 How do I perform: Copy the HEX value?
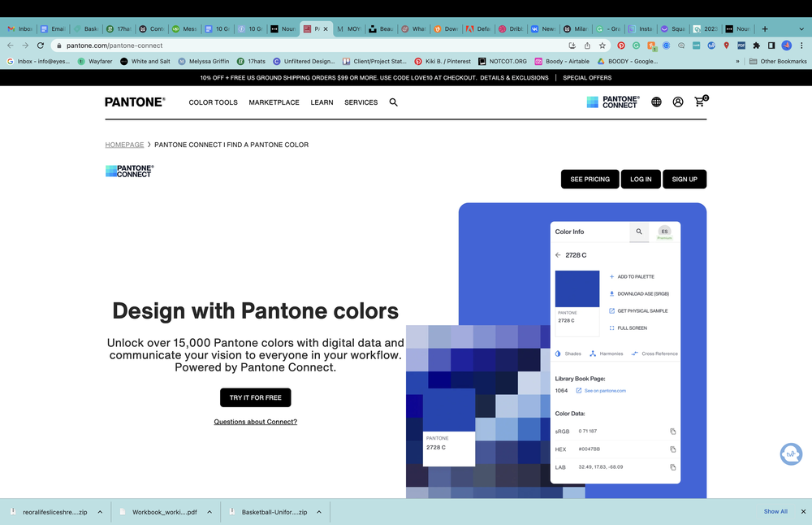pos(672,449)
